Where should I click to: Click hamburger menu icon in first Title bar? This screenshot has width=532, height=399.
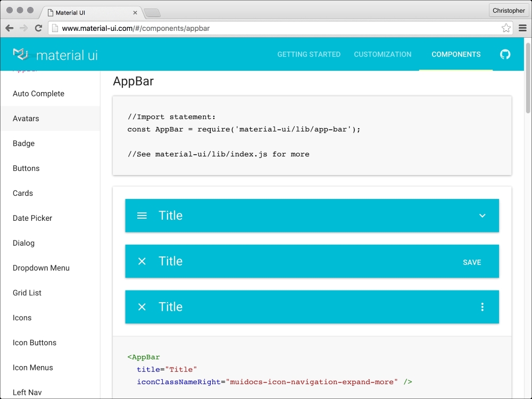tap(142, 215)
